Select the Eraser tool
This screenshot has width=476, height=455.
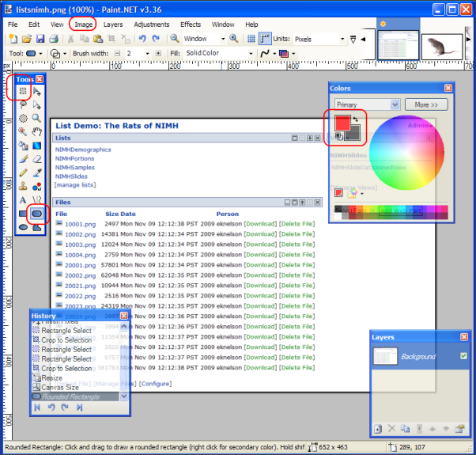36,159
